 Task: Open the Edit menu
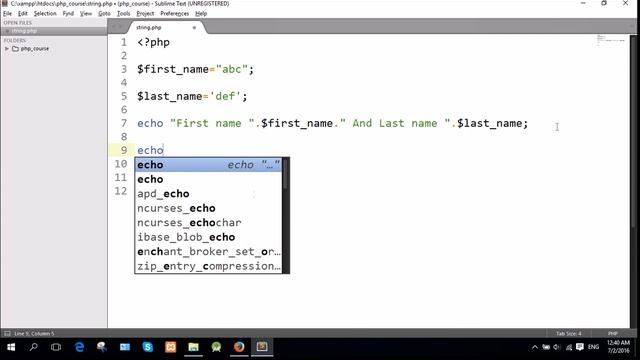click(x=22, y=13)
